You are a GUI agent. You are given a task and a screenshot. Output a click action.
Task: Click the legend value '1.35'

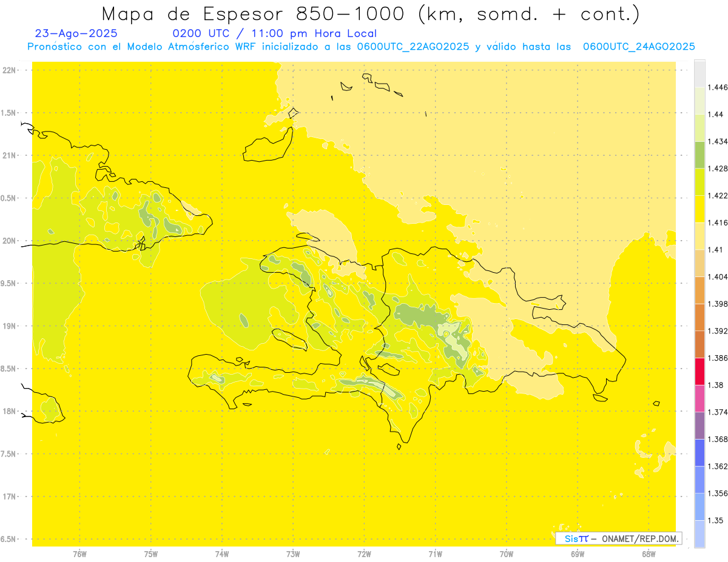[x=716, y=520]
